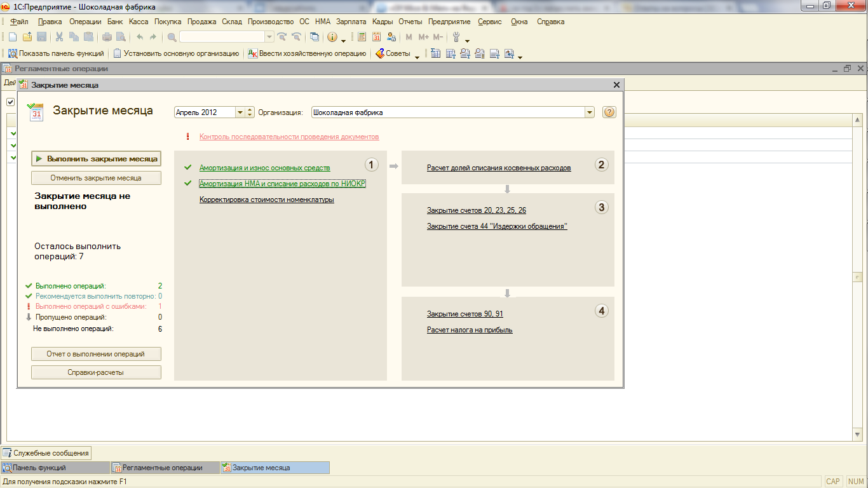Open the Зарплата menu
This screenshot has height=488, width=868.
coord(351,22)
